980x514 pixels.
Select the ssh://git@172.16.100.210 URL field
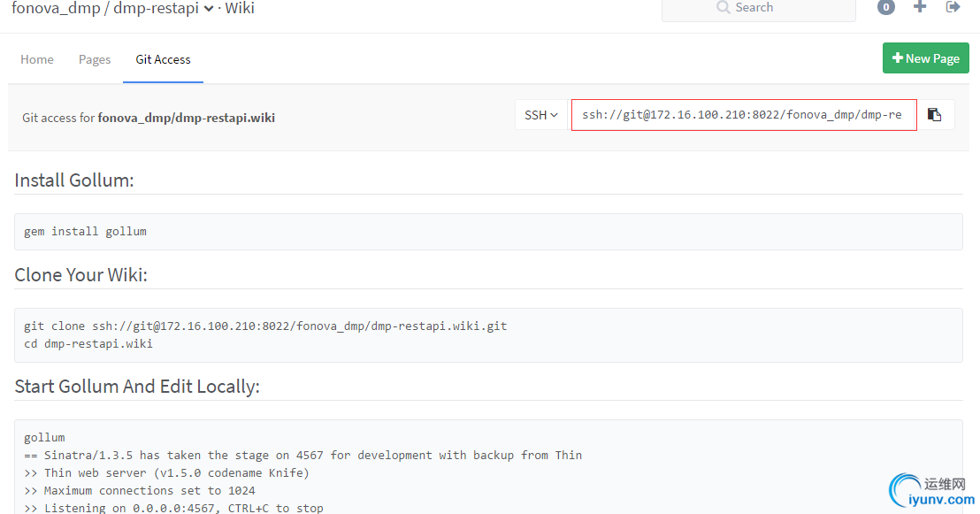click(744, 115)
